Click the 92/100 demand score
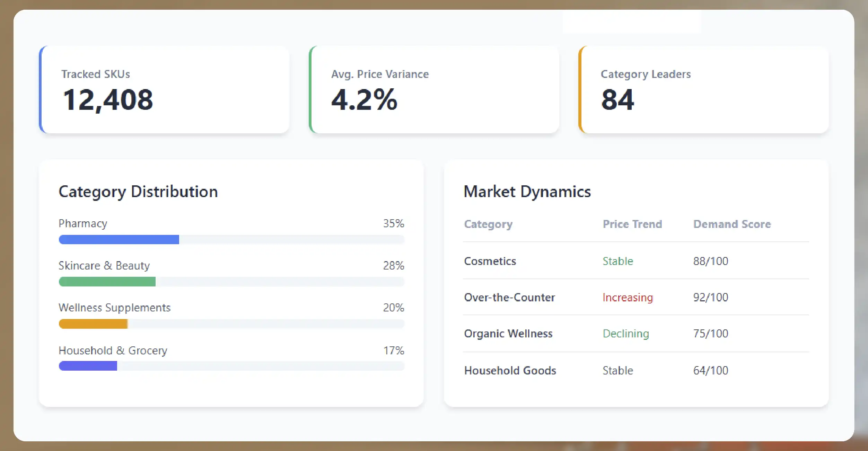The image size is (868, 451). coord(711,297)
